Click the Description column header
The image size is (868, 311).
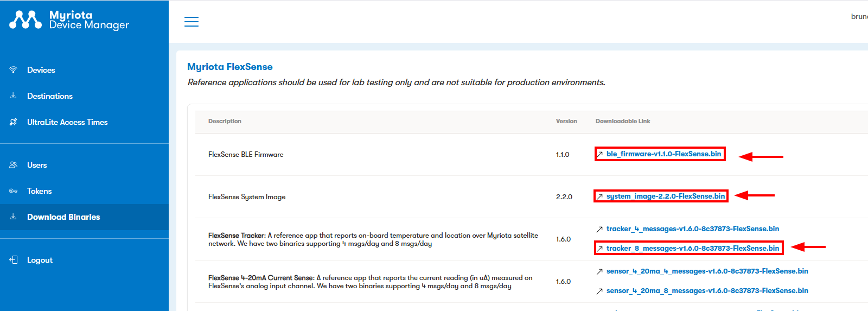tap(225, 121)
